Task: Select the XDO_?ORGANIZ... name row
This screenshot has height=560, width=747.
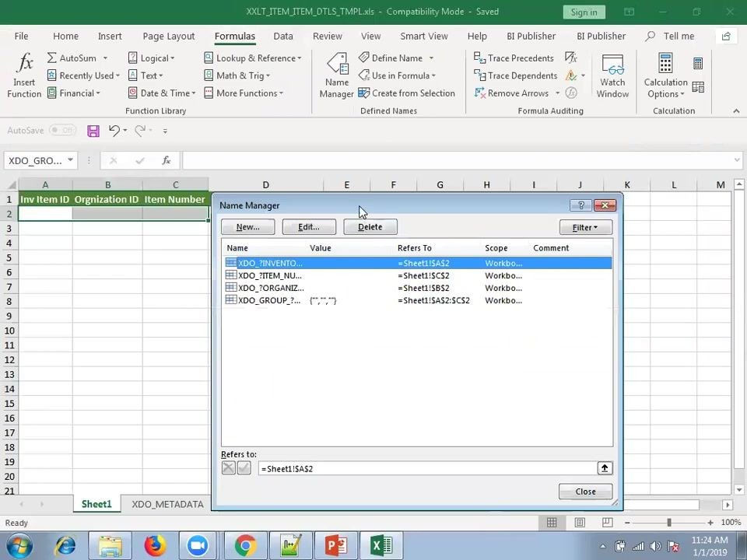Action: (x=417, y=288)
